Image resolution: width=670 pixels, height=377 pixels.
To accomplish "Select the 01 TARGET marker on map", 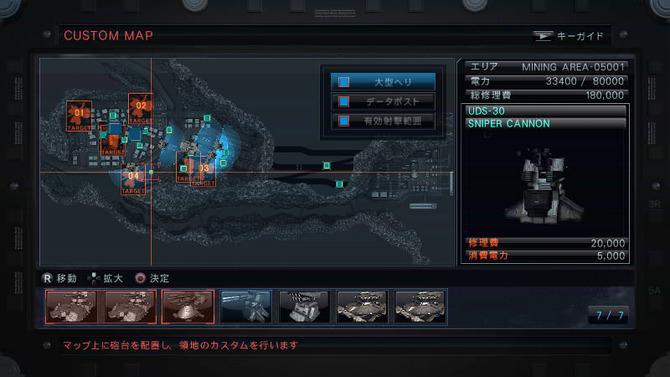I will pyautogui.click(x=79, y=116).
